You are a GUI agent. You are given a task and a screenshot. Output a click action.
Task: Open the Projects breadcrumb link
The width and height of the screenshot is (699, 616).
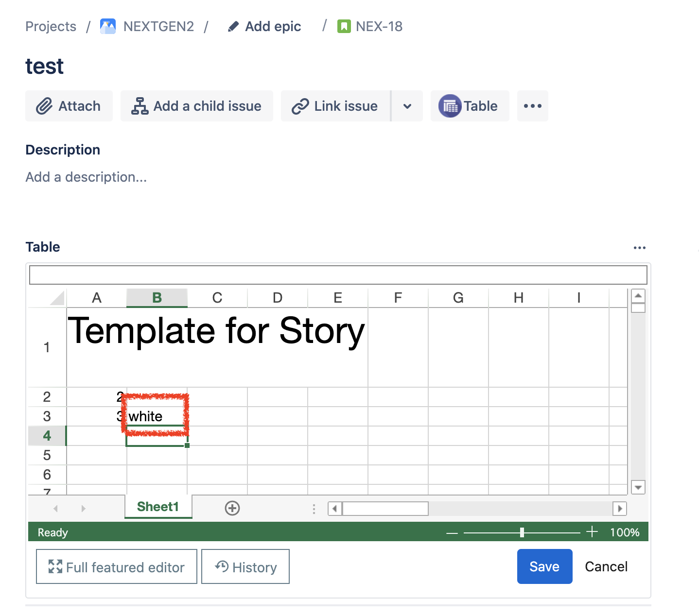(x=51, y=26)
